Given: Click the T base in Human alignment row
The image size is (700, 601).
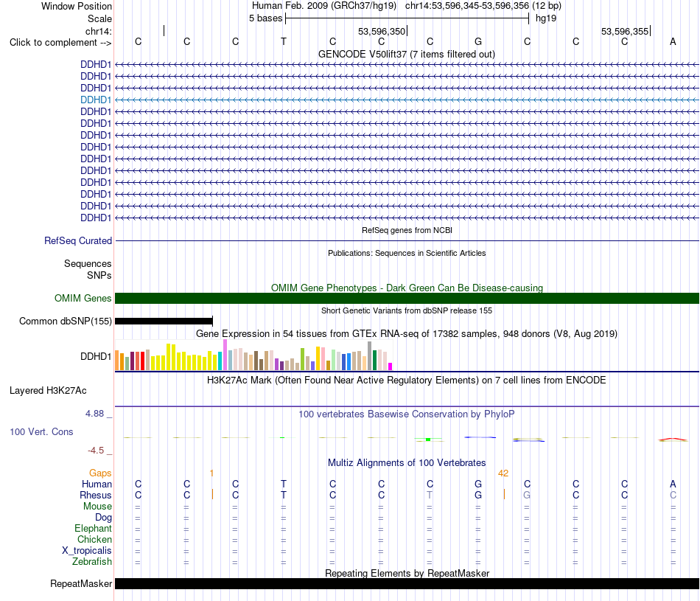Looking at the screenshot, I should pyautogui.click(x=284, y=484).
